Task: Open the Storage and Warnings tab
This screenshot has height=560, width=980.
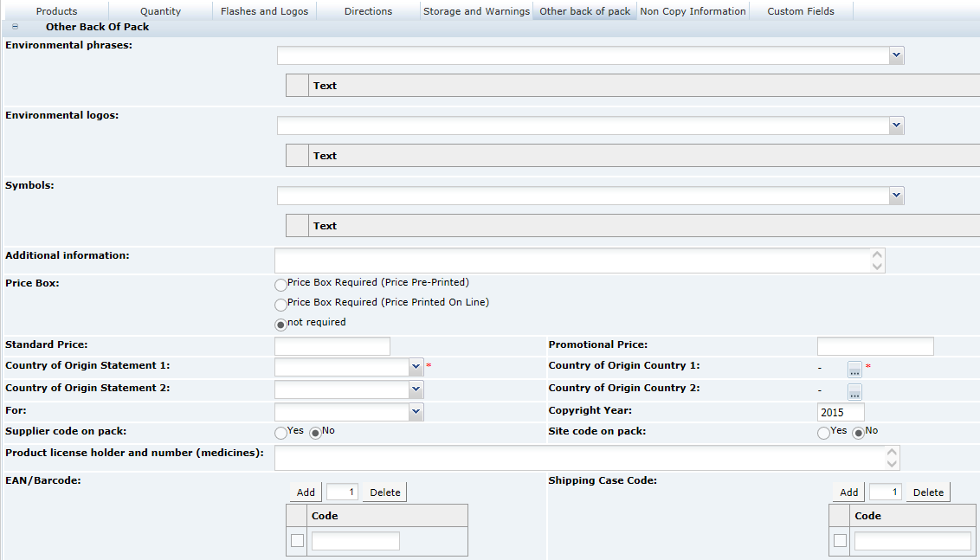Action: (x=476, y=11)
